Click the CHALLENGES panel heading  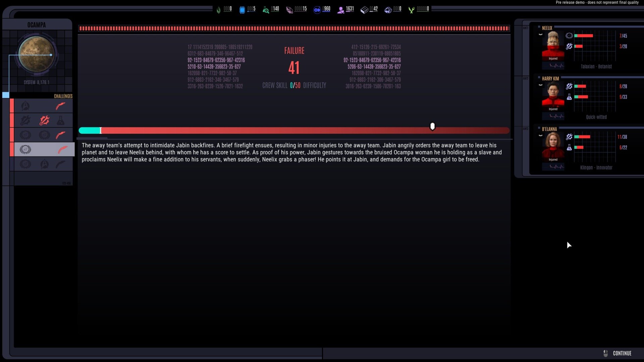point(63,96)
